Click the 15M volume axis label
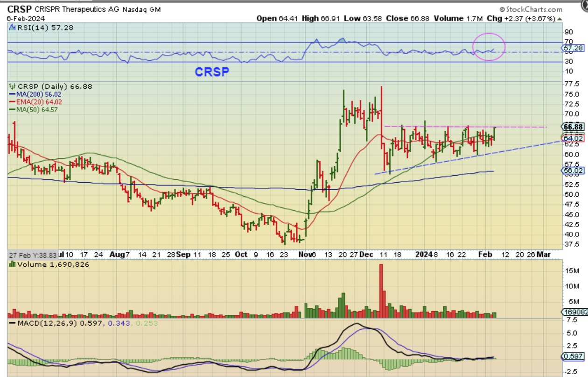The height and width of the screenshot is (377, 588). (x=572, y=271)
